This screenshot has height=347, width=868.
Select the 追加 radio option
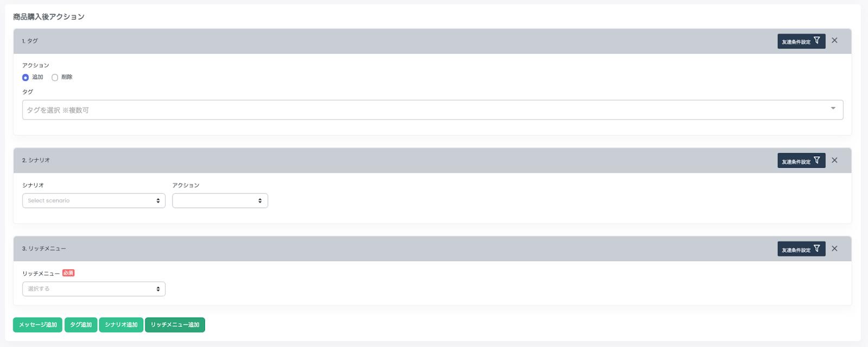(25, 78)
